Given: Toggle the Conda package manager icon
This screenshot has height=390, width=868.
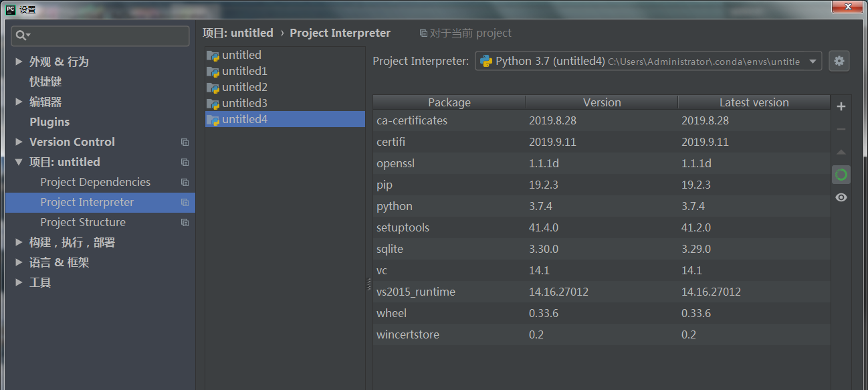Looking at the screenshot, I should click(x=841, y=174).
